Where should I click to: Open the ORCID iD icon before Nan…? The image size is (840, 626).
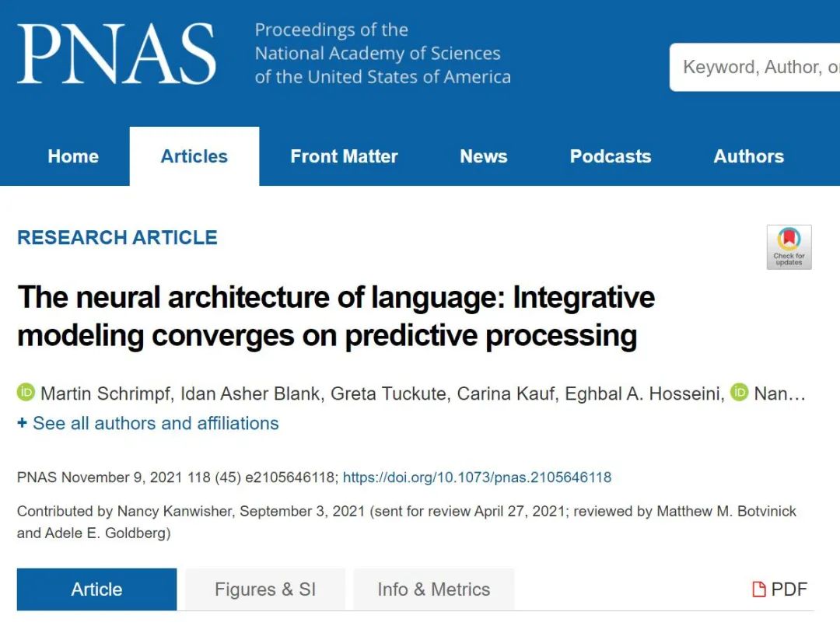click(740, 393)
